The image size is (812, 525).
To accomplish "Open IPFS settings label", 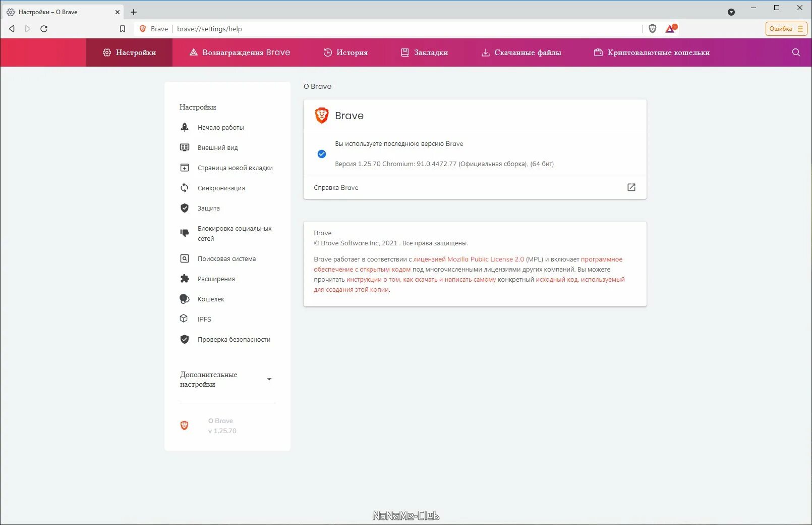I will [204, 320].
